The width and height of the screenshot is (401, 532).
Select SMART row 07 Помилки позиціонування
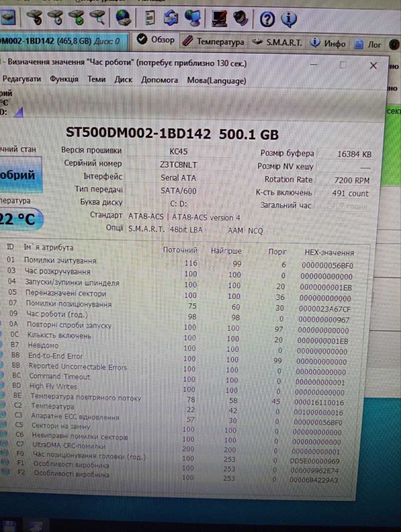pyautogui.click(x=180, y=306)
